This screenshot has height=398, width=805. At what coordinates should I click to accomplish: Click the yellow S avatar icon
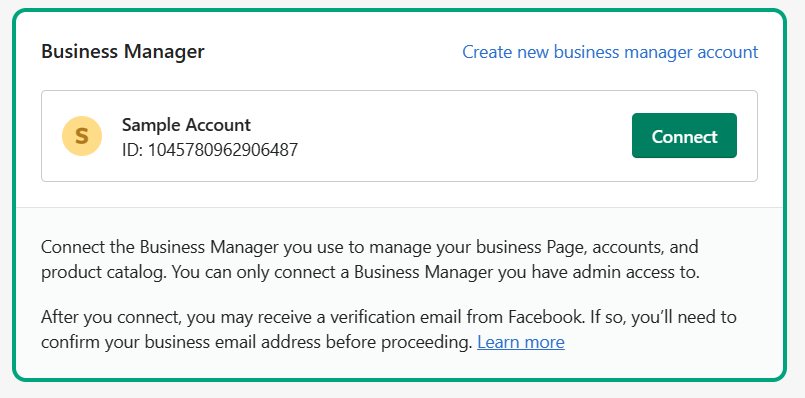82,136
